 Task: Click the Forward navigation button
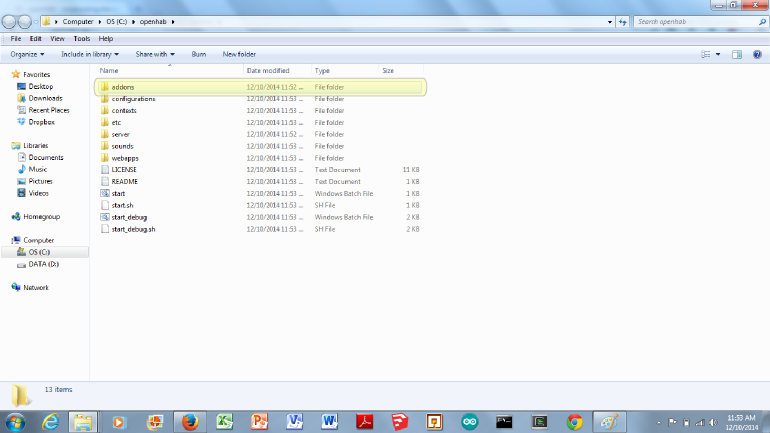[x=25, y=22]
